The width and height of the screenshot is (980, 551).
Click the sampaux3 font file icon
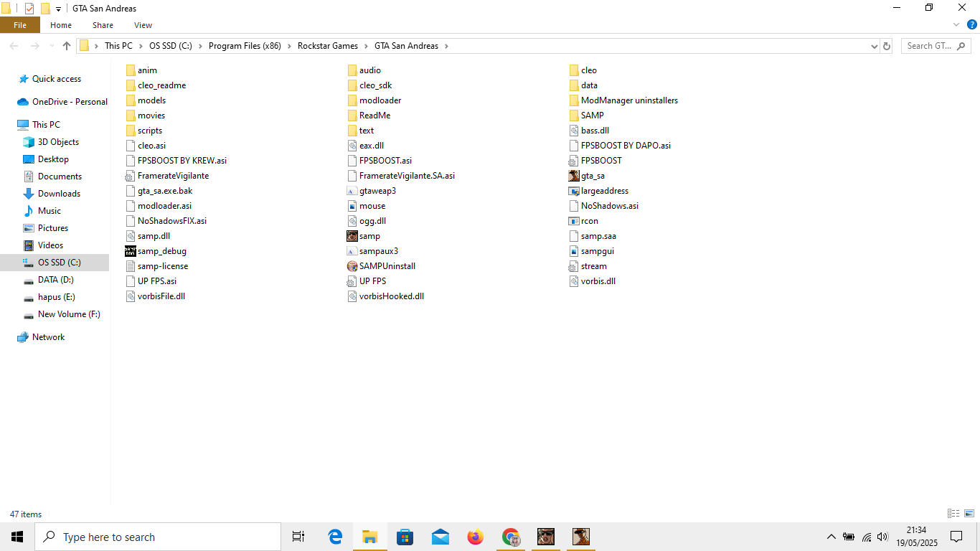[352, 251]
